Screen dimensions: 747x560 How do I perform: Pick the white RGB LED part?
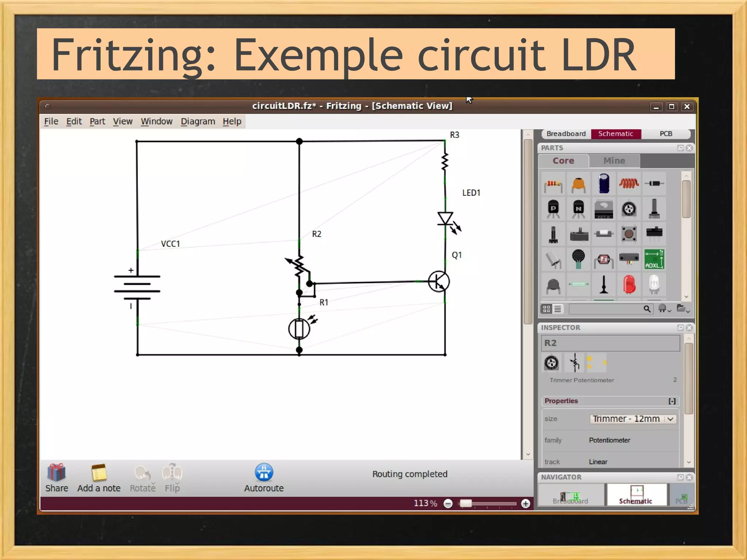click(x=654, y=284)
